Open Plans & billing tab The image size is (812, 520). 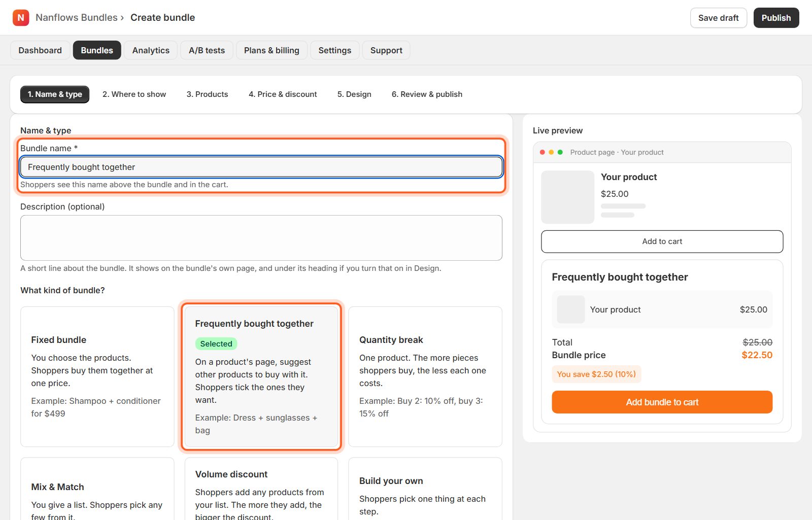(272, 50)
